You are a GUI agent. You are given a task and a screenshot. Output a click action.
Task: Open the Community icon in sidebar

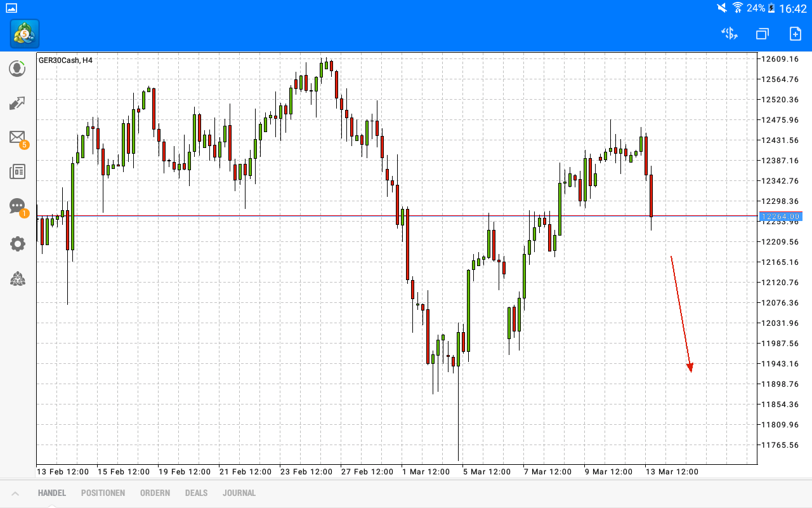17,279
